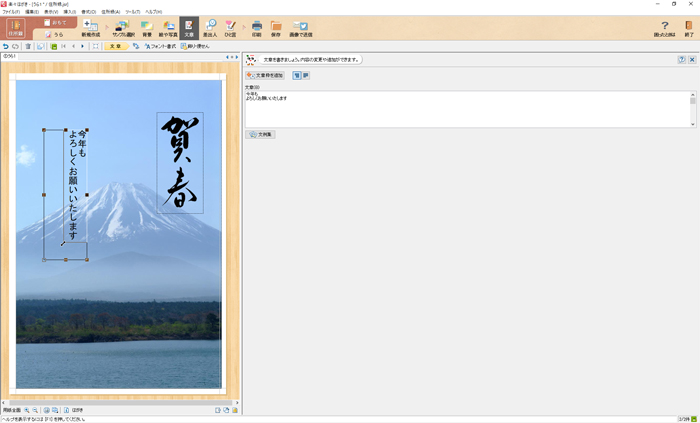
Task: Select the 差出人 (sender) tool
Action: [209, 27]
